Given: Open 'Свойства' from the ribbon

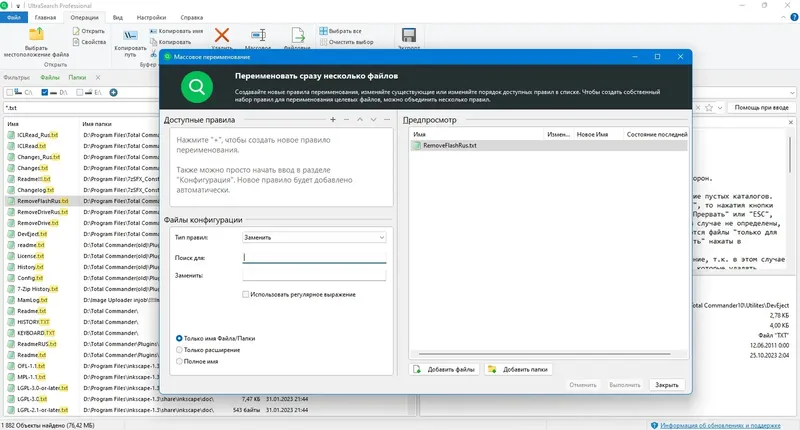Looking at the screenshot, I should (89, 42).
